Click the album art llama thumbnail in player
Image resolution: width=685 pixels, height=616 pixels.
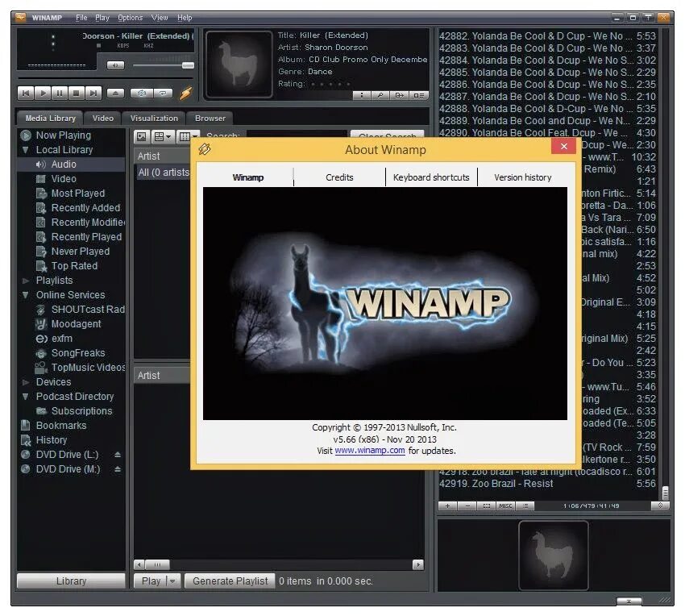point(239,64)
